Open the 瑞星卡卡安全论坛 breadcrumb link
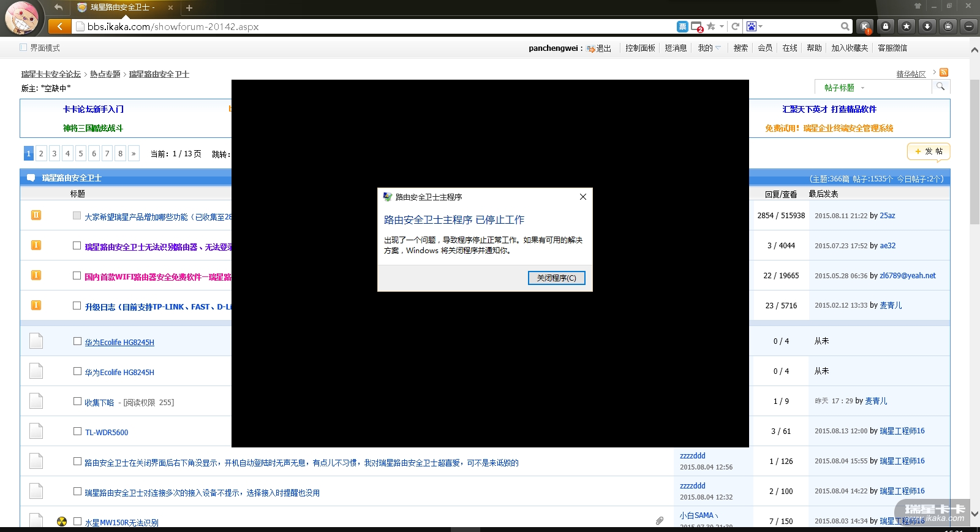This screenshot has height=532, width=980. (x=51, y=74)
